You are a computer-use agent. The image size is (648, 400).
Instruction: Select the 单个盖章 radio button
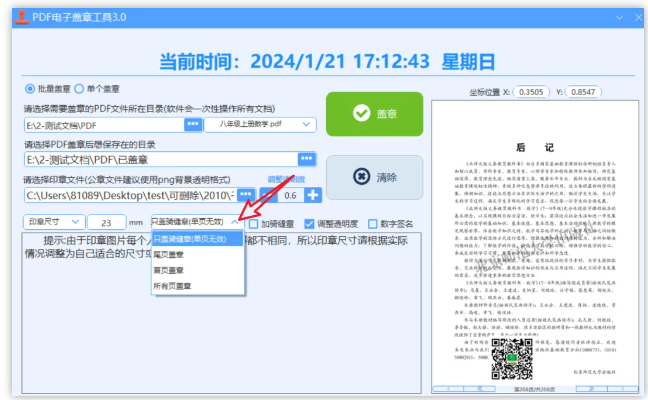click(79, 89)
